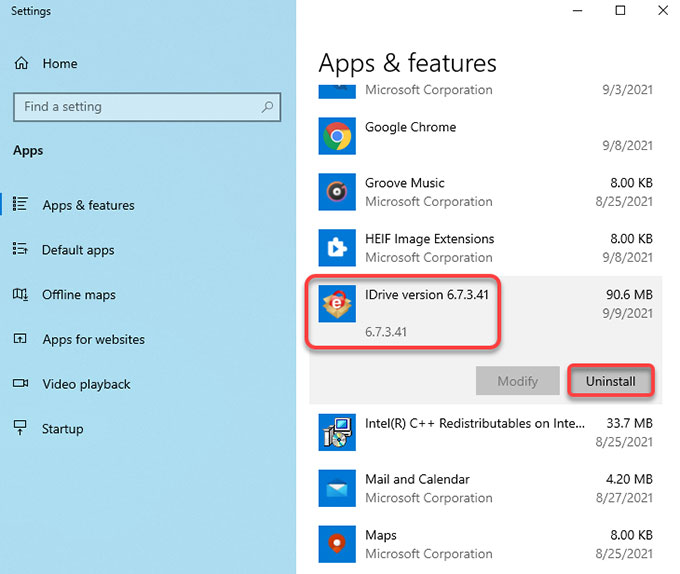Go to Offline maps section
The height and width of the screenshot is (574, 680).
[79, 295]
